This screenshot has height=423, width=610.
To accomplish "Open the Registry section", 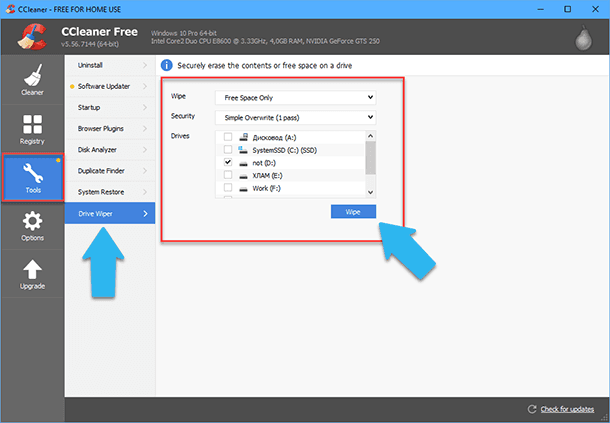I will [32, 129].
